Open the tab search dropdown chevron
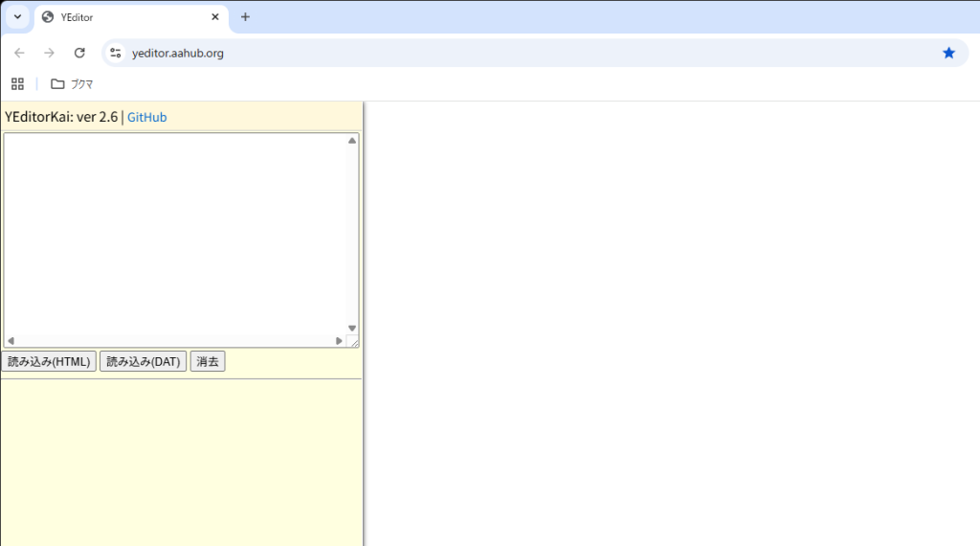The width and height of the screenshot is (980, 546). tap(17, 17)
